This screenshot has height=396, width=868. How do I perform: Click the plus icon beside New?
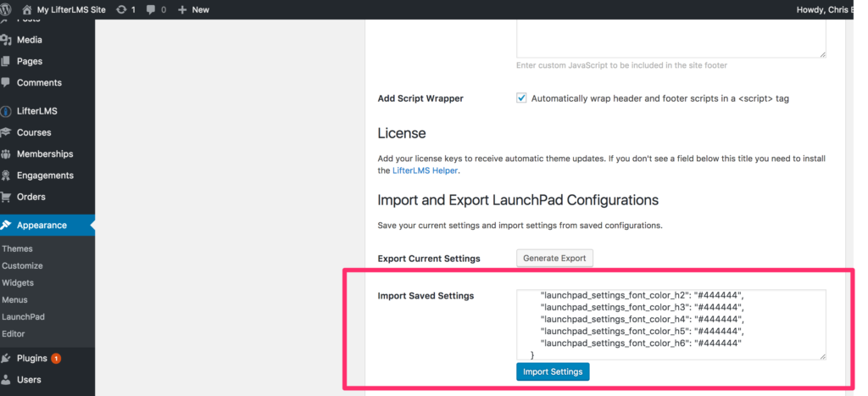point(182,9)
